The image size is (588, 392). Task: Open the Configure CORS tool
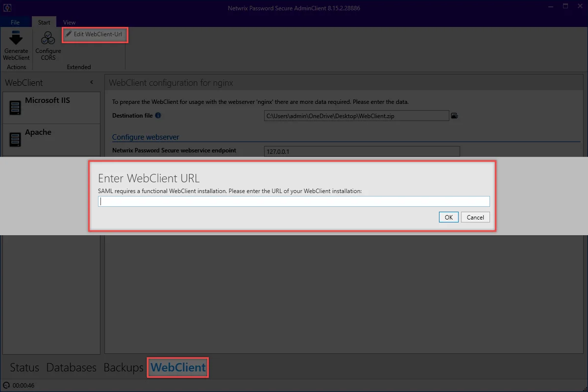pos(48,45)
